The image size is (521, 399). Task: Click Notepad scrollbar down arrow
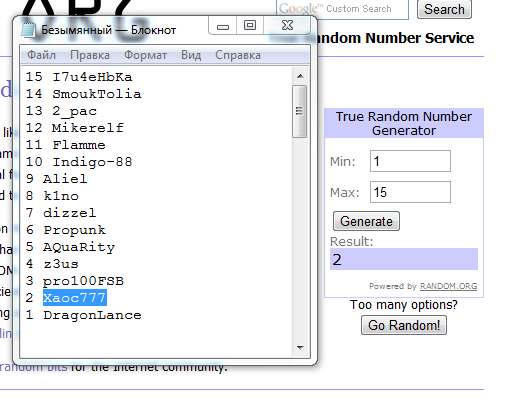point(300,348)
